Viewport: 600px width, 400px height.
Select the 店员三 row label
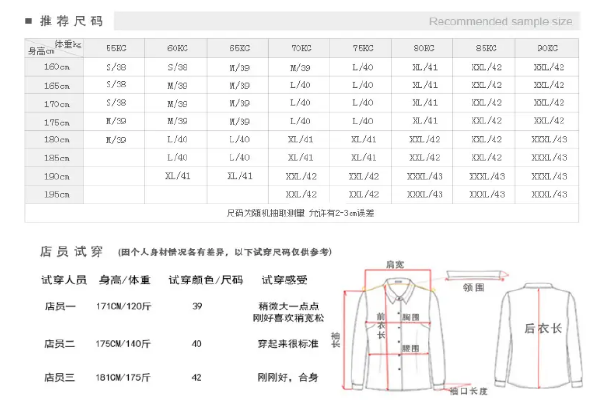tap(59, 378)
